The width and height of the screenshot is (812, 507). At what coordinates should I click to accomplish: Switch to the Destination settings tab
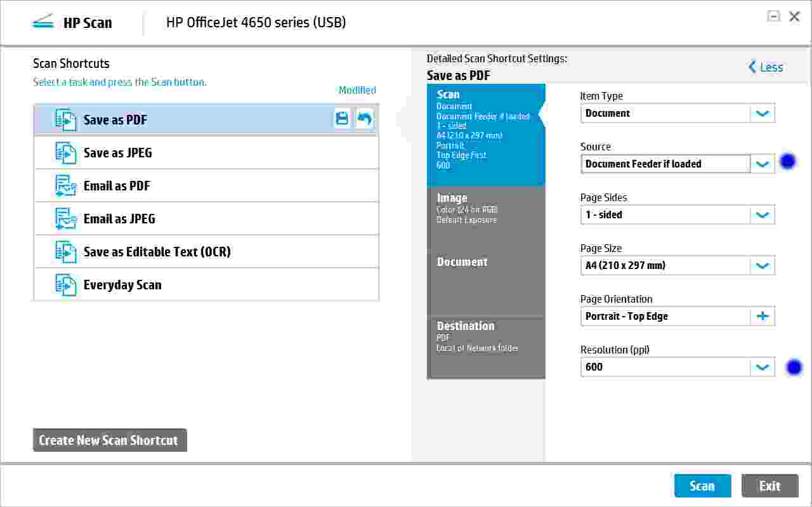pos(486,336)
